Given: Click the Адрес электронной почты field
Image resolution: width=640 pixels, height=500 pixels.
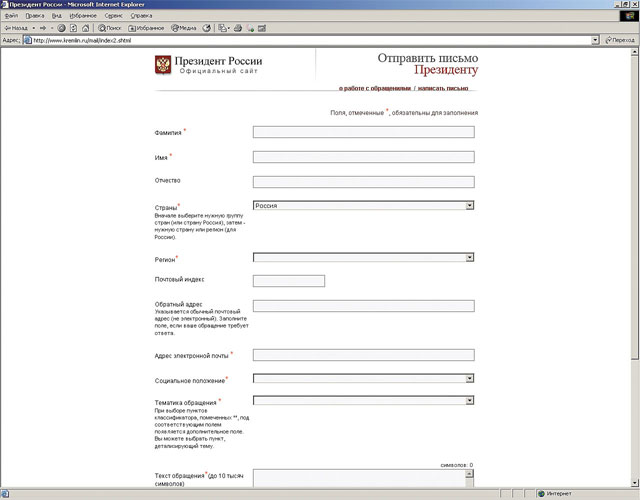Looking at the screenshot, I should (364, 355).
